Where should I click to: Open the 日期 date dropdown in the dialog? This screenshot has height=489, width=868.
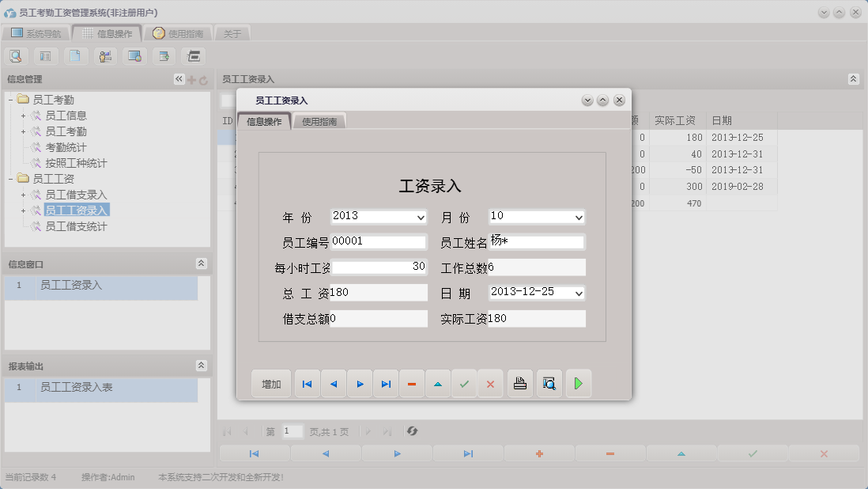pos(581,293)
